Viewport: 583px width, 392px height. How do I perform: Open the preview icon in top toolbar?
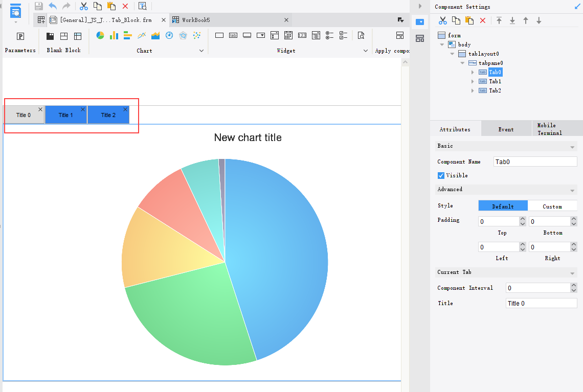pos(142,6)
